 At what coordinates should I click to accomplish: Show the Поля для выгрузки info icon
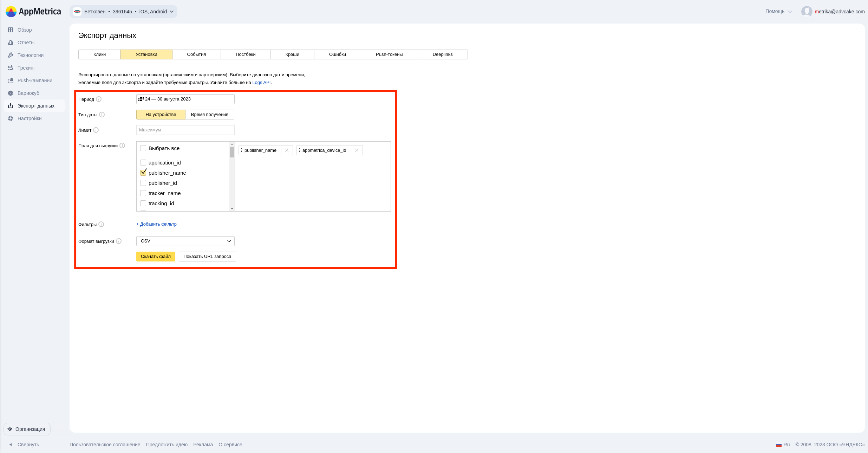122,145
